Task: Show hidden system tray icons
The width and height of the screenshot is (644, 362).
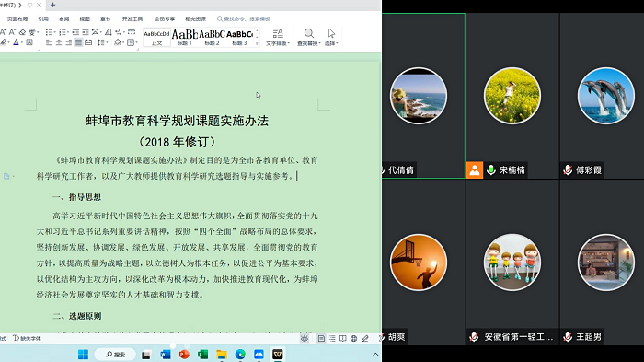Action: tap(375, 355)
